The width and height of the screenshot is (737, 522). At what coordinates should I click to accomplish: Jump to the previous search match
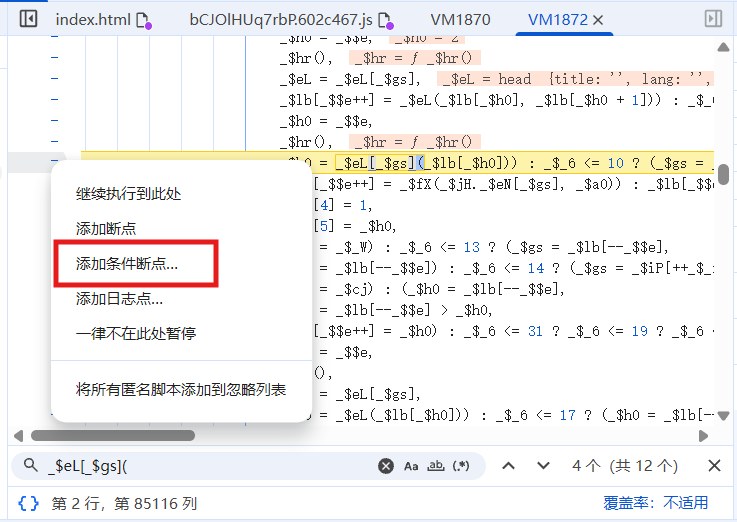coord(508,466)
